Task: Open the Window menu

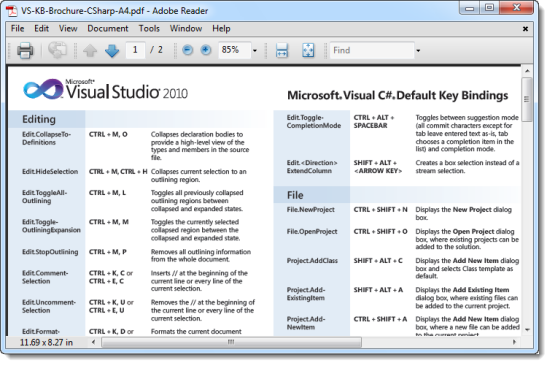Action: click(186, 28)
